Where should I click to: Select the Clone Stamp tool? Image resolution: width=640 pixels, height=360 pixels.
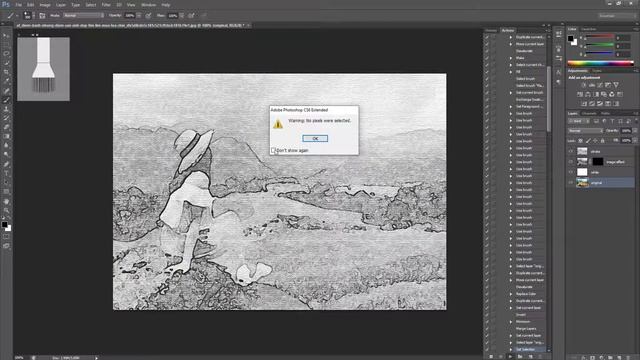(x=6, y=109)
